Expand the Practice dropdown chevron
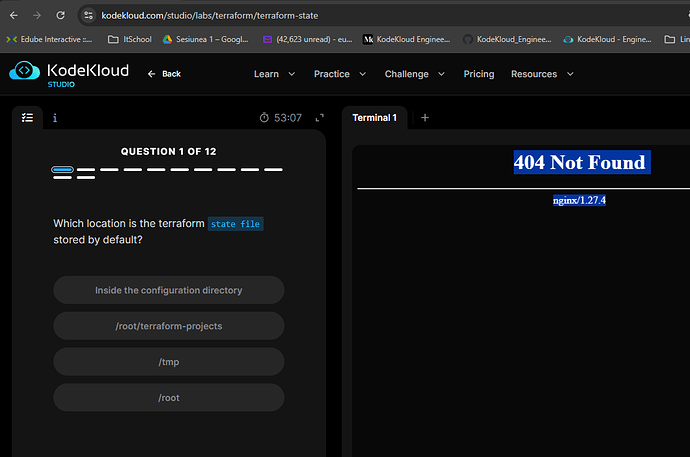 [363, 74]
